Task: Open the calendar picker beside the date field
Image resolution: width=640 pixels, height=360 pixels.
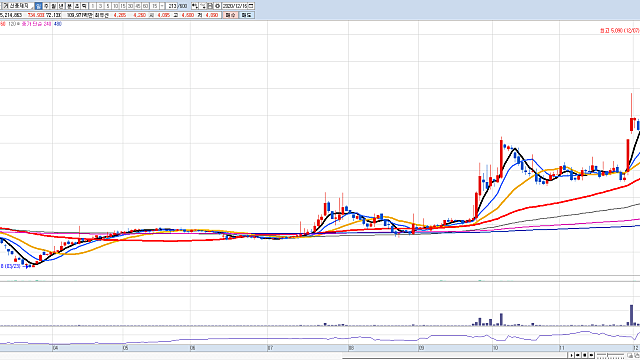Action: [x=251, y=6]
